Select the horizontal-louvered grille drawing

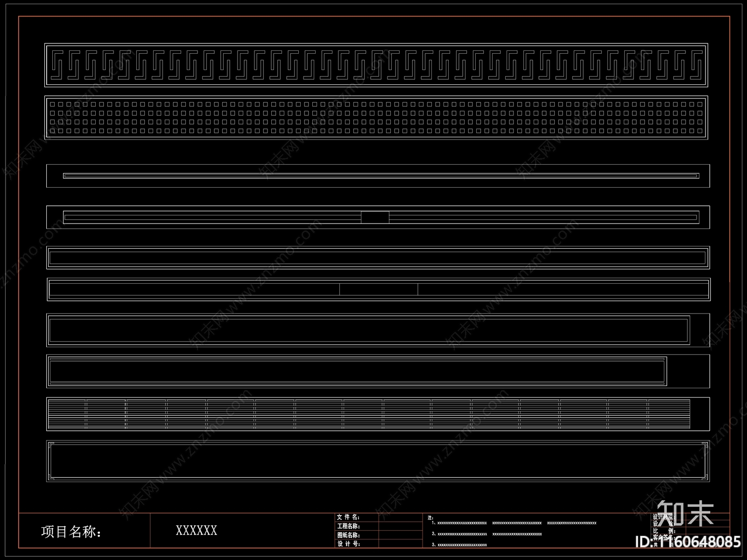(x=378, y=414)
